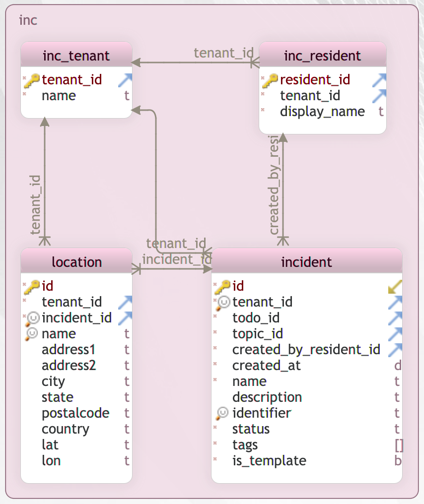424x504 pixels.
Task: Click foreign key arrow on inc_resident tenant_id
Action: coord(379,96)
